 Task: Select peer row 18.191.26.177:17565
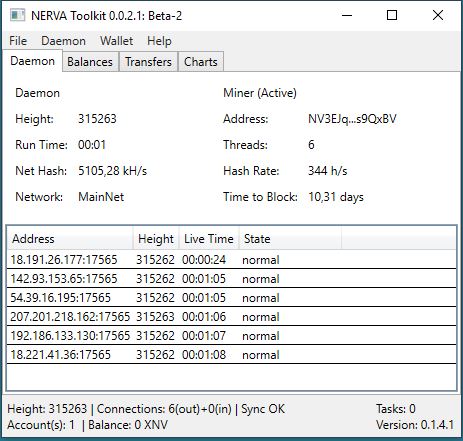[231, 260]
